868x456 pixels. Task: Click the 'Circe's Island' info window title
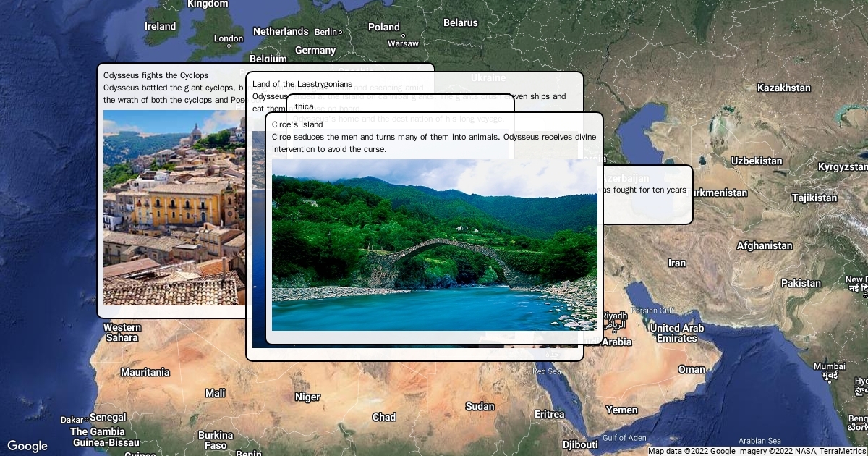tap(297, 124)
